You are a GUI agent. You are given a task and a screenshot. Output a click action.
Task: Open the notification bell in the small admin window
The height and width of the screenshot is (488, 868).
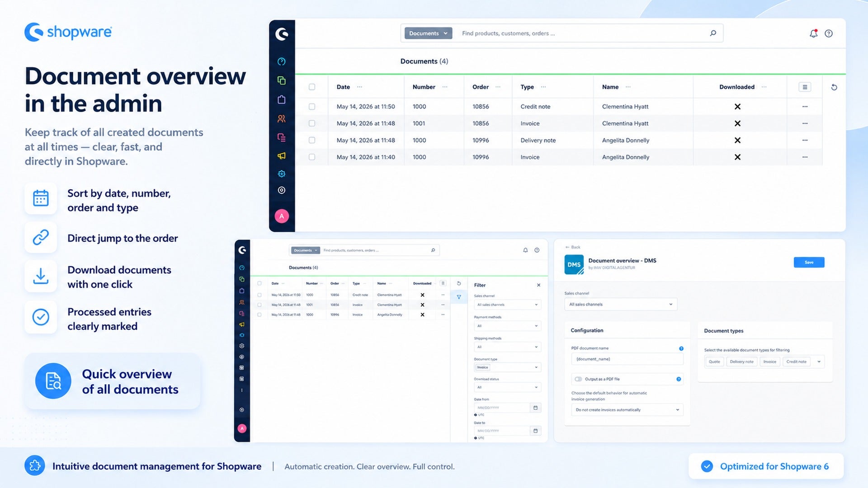(525, 250)
